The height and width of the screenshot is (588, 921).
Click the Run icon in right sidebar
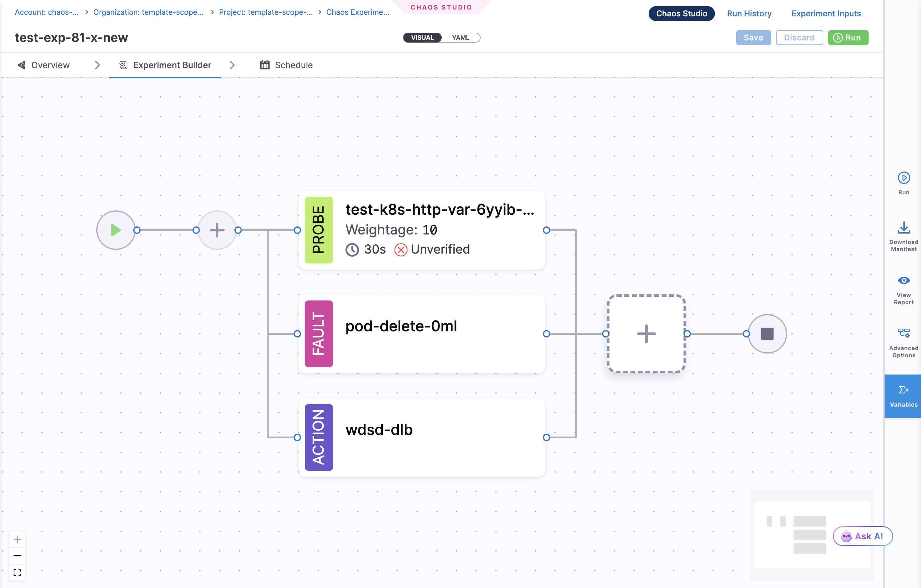903,178
